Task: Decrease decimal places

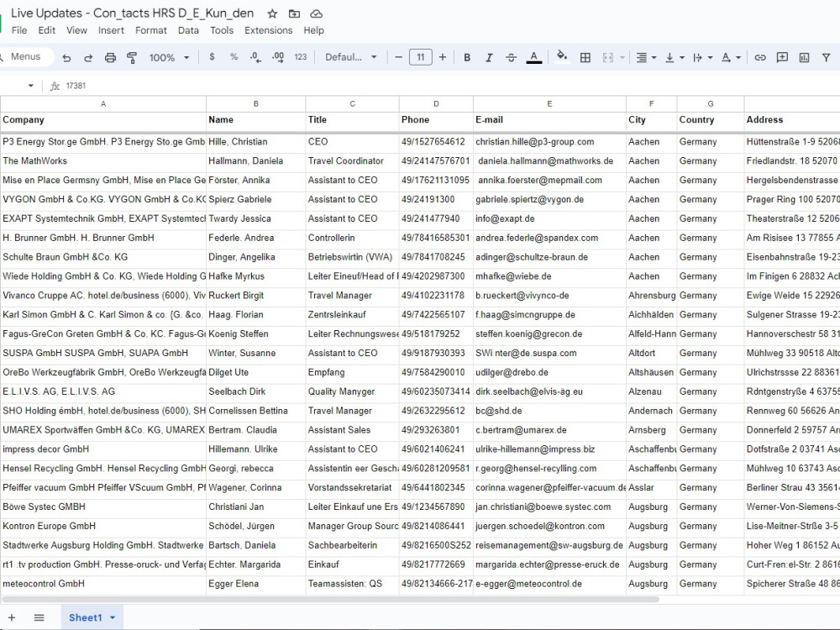Action: click(x=255, y=57)
